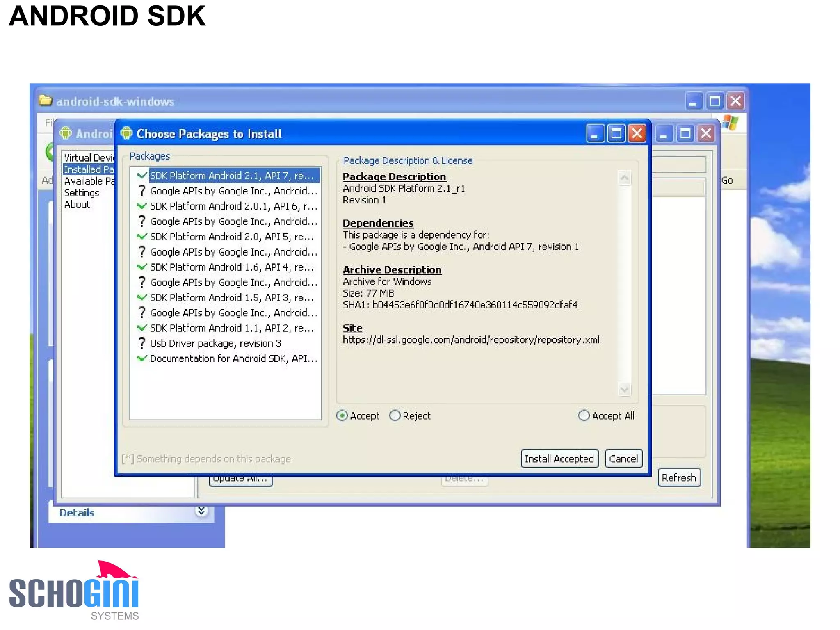Close the Choose Packages to Install dialog
Screen dimensions: 840x630
pyautogui.click(x=637, y=133)
